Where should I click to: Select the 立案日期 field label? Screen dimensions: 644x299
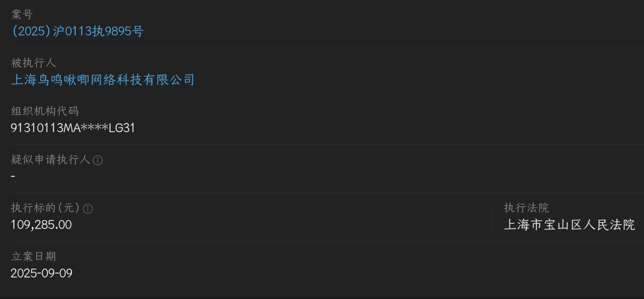33,256
